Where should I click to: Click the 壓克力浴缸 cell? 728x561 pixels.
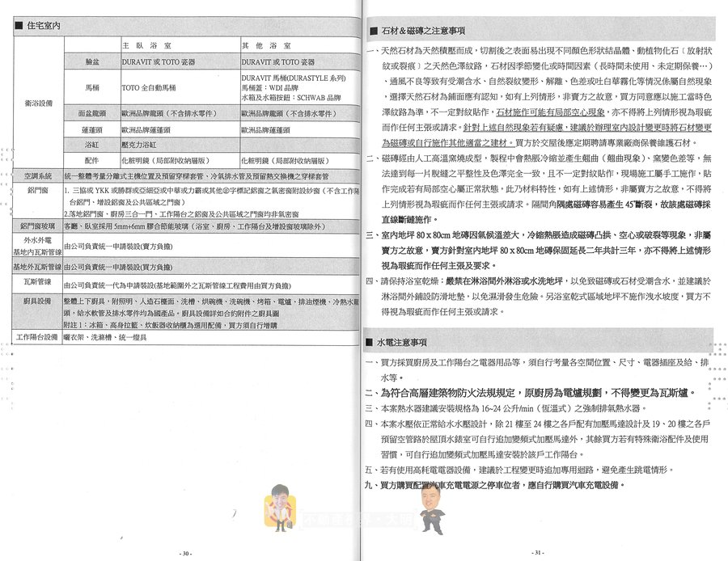tap(139, 145)
